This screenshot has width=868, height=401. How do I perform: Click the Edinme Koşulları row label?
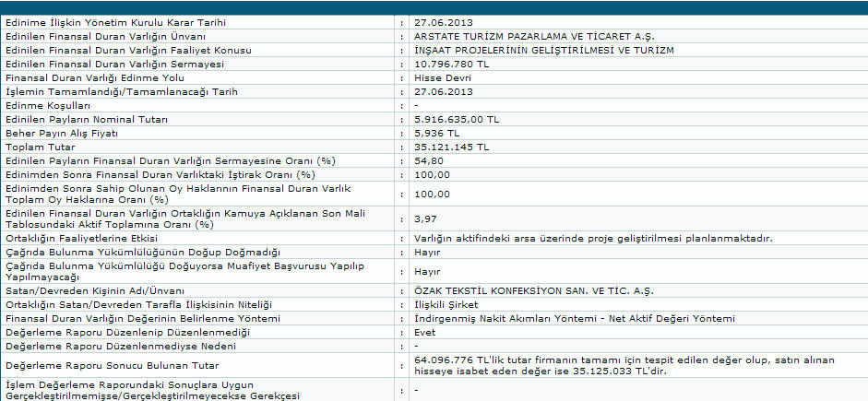pos(43,106)
